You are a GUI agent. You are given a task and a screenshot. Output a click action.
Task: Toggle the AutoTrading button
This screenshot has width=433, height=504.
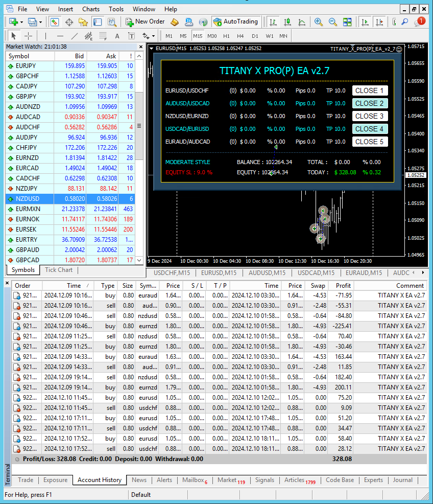pos(236,22)
